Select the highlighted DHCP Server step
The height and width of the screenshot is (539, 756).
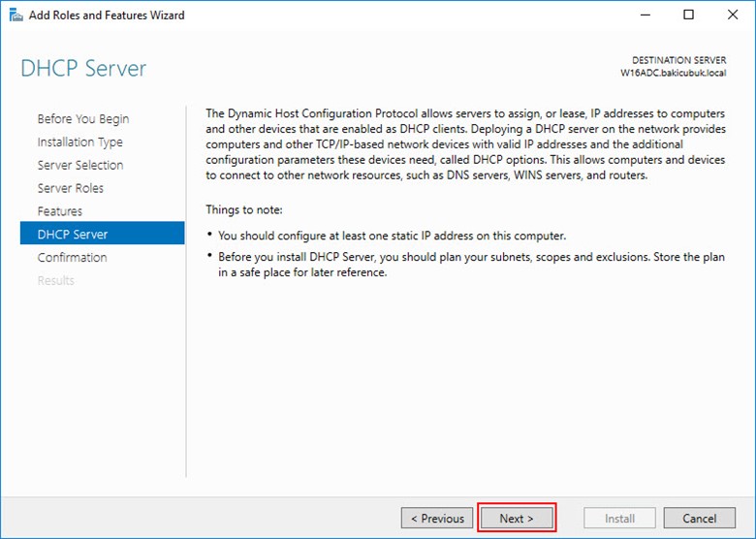(x=73, y=235)
